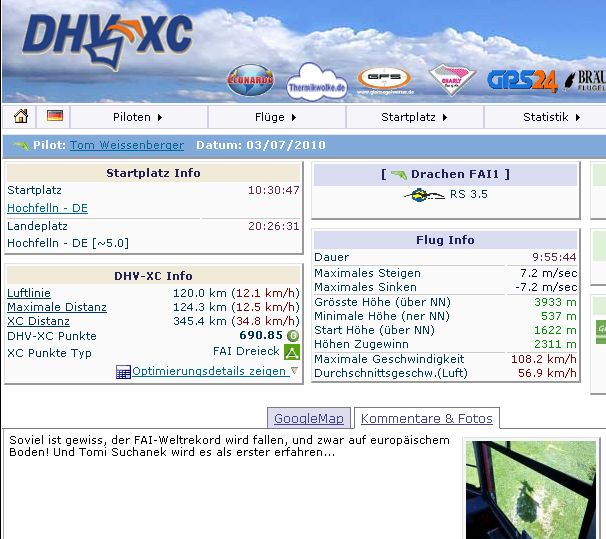This screenshot has height=539, width=606.
Task: Click the RS 3.5 glider brand logo
Action: point(424,195)
